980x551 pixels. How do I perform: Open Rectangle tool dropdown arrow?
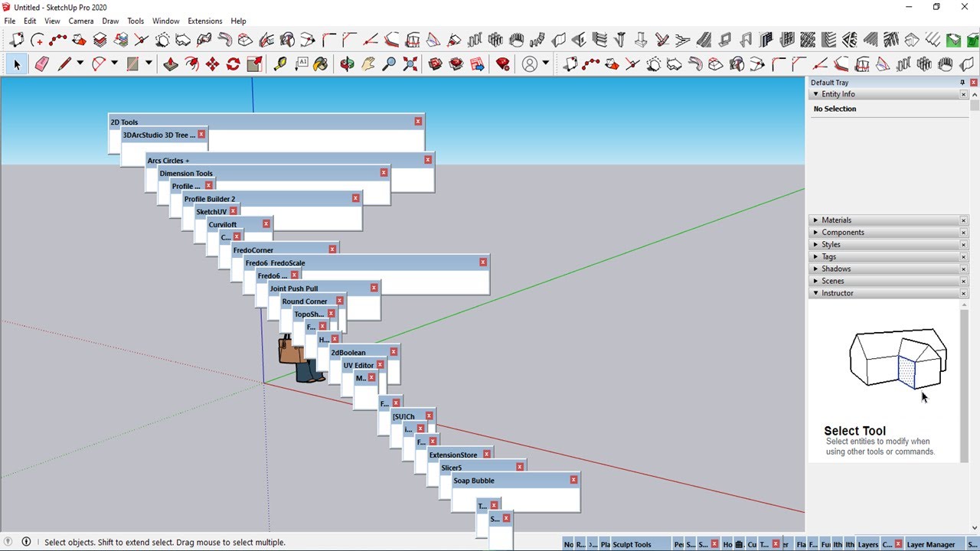(149, 64)
